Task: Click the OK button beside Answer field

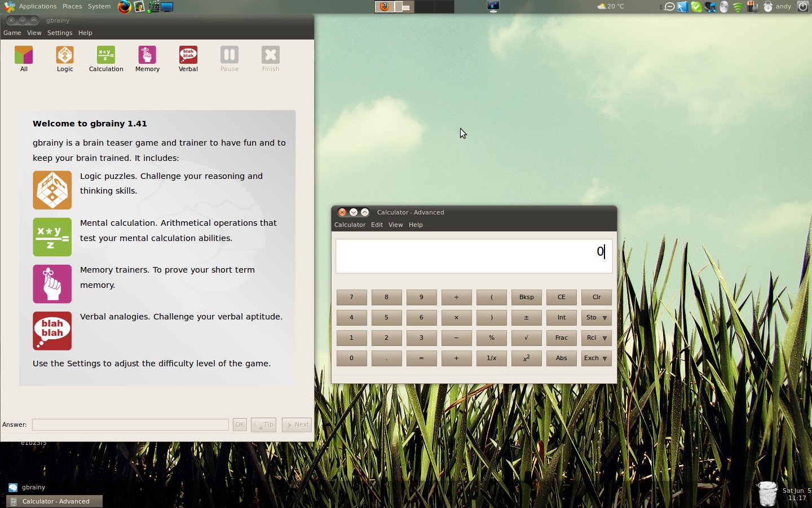Action: pos(240,424)
